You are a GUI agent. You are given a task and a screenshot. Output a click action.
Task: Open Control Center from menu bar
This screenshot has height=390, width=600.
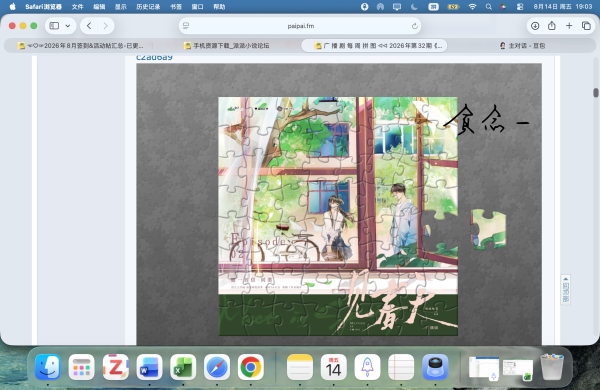pyautogui.click(x=520, y=7)
